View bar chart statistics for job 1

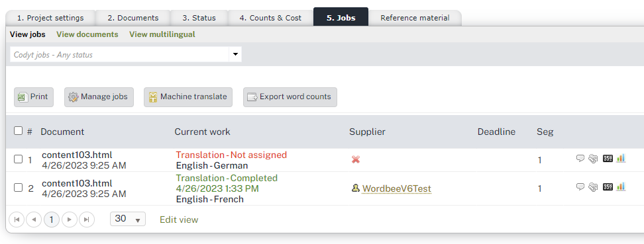click(x=621, y=158)
